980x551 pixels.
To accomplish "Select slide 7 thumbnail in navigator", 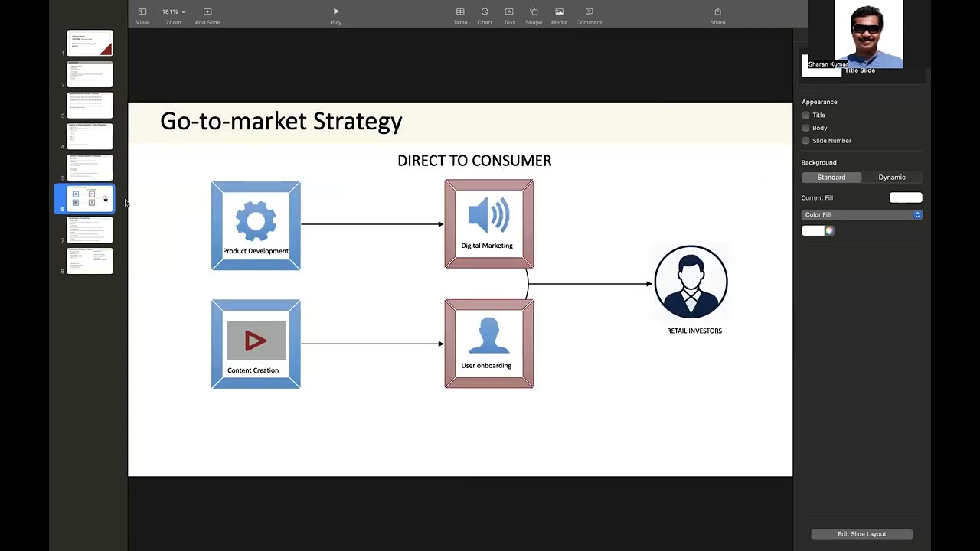I will pos(90,230).
